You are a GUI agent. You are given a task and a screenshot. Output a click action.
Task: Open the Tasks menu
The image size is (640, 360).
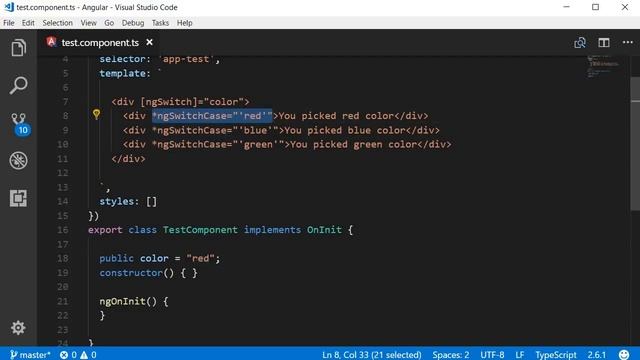(160, 23)
